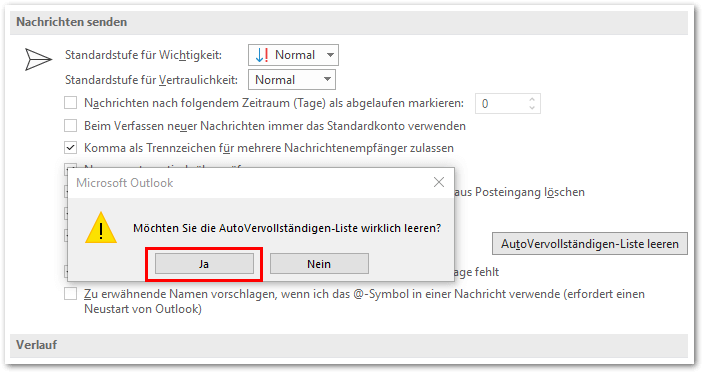
Task: Decrease the expiry days spinner value
Action: click(532, 108)
